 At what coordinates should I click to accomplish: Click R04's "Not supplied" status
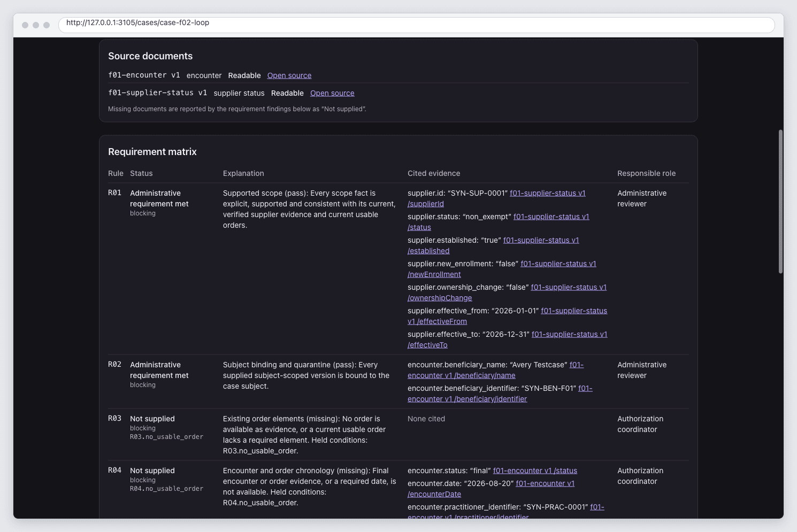tap(152, 471)
